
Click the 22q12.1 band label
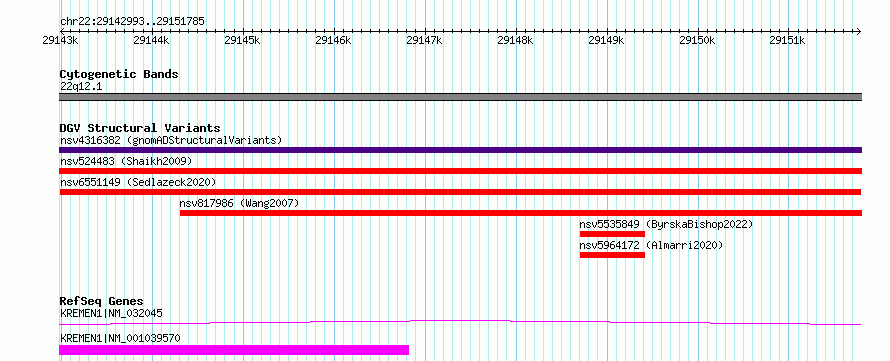pyautogui.click(x=81, y=87)
